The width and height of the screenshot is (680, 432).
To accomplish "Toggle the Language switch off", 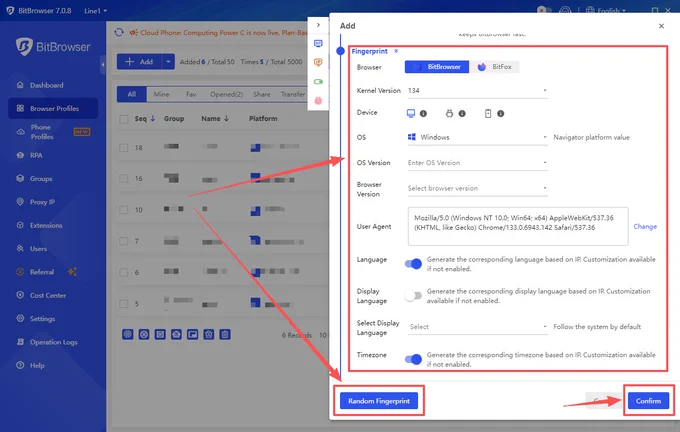I will click(x=413, y=264).
